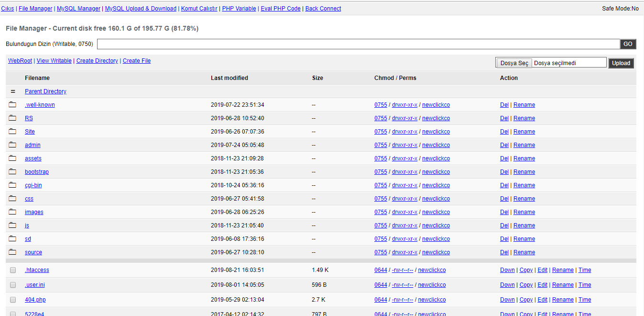Tick the checkbox for .user.ini

[x=13, y=285]
